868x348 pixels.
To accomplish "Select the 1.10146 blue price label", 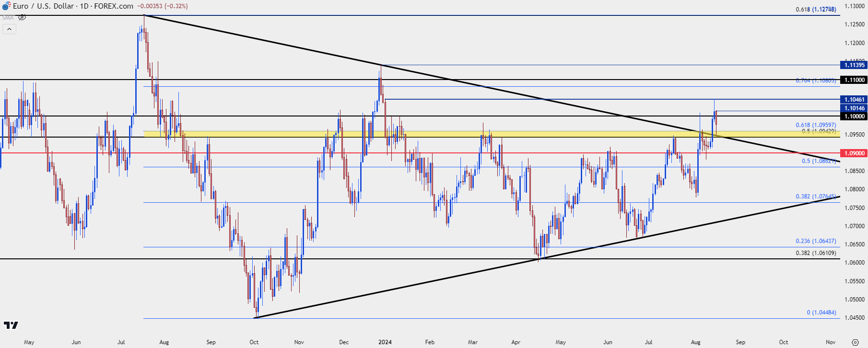I will pos(855,108).
